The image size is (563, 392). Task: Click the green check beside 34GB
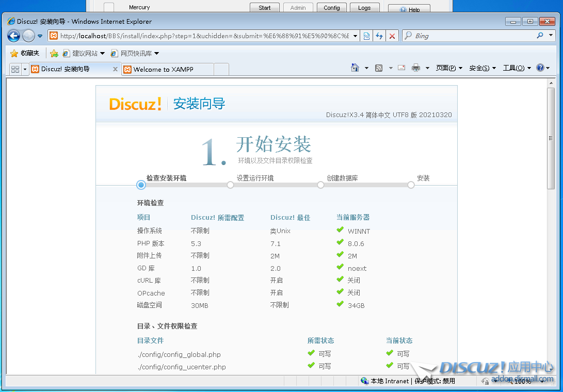340,304
